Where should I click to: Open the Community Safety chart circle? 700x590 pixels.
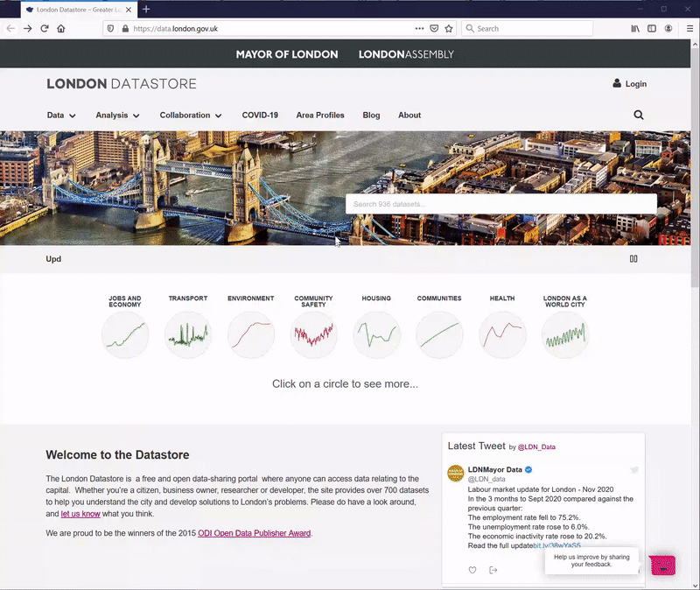(x=314, y=335)
